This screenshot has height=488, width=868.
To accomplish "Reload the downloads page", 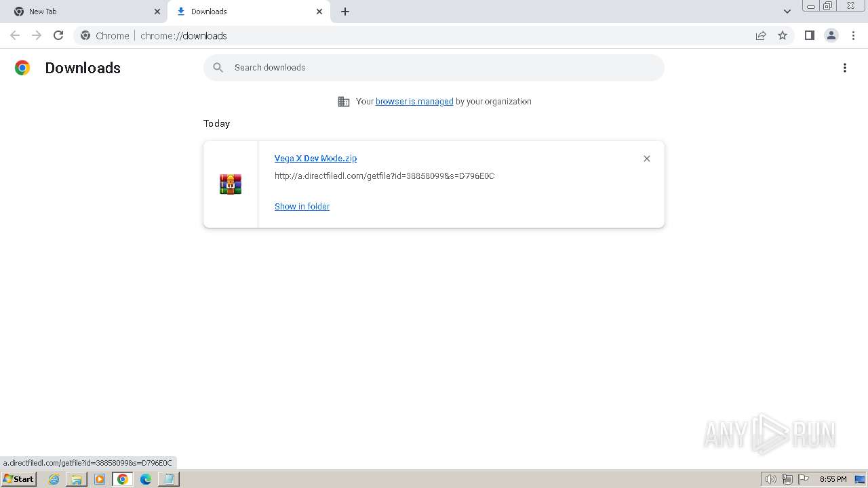I will pos(58,35).
